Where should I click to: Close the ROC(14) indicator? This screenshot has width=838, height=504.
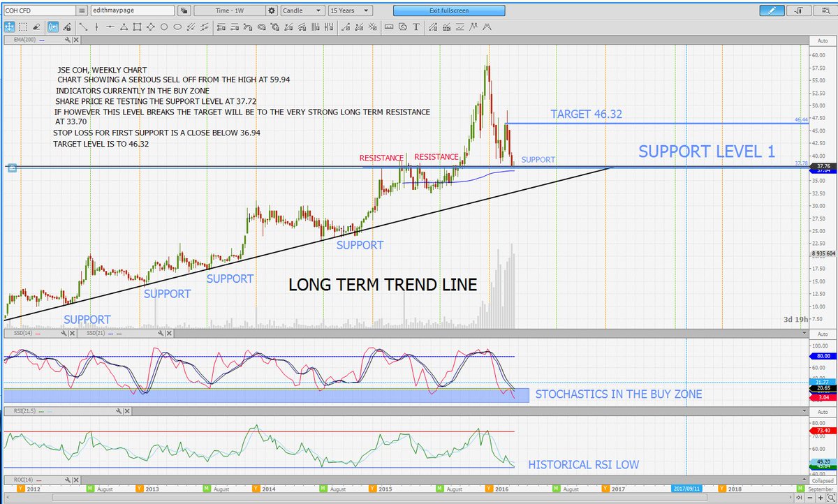point(76,480)
